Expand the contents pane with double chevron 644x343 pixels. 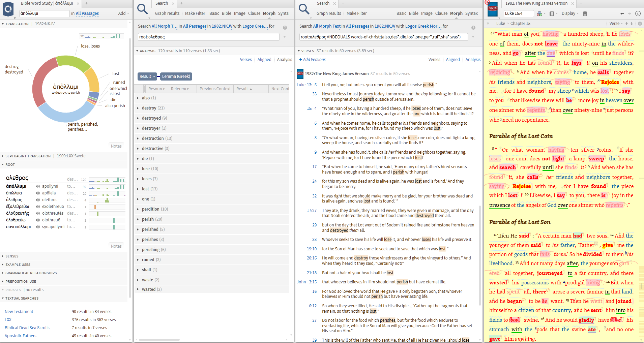tap(488, 24)
